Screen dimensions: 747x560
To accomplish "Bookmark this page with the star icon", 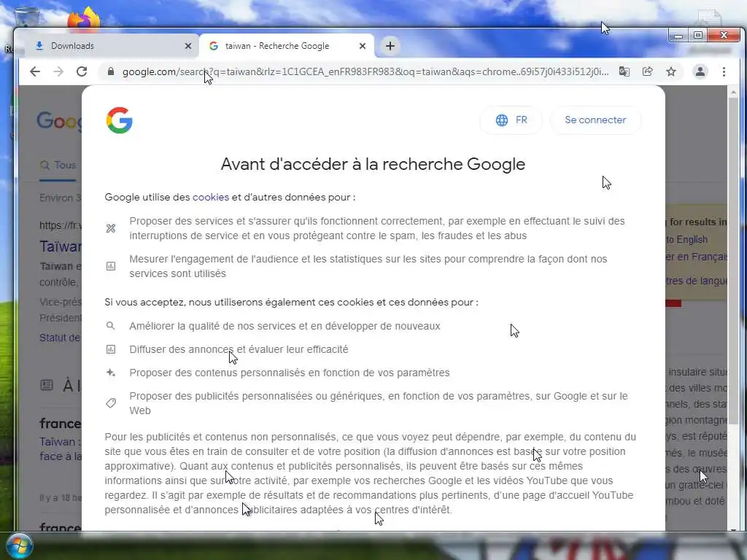I will 671,72.
